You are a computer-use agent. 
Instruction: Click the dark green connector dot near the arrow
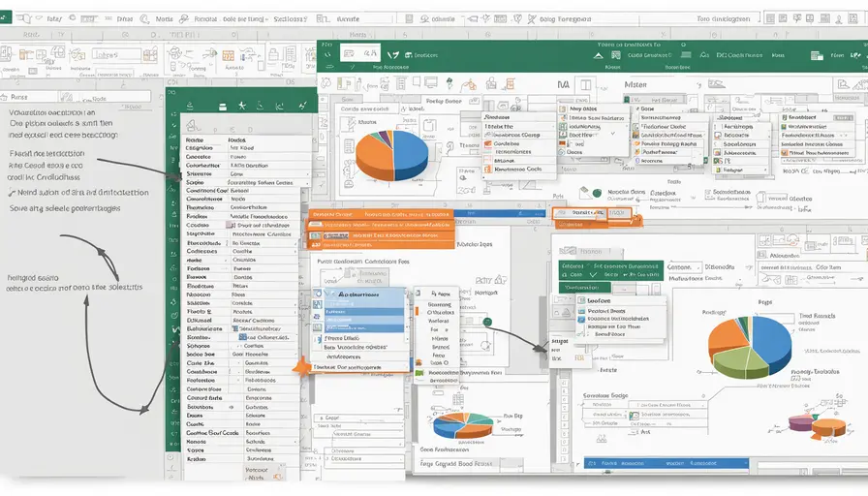[x=487, y=323]
